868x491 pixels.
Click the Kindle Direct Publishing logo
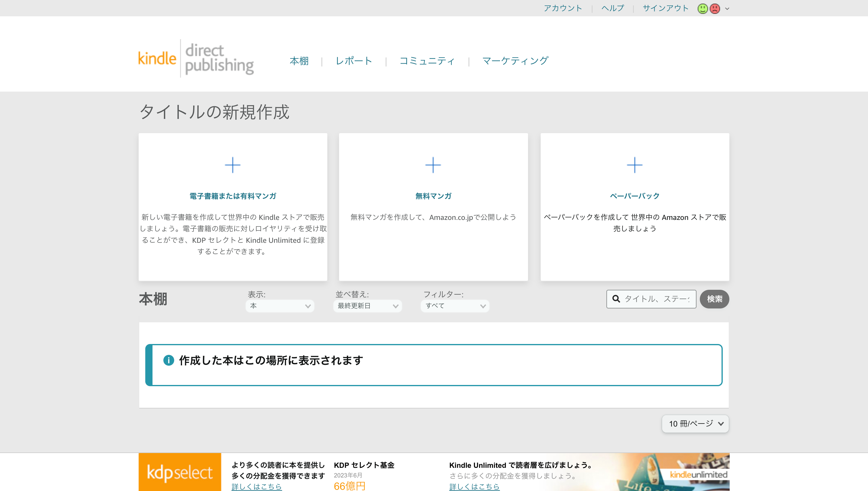coord(196,58)
